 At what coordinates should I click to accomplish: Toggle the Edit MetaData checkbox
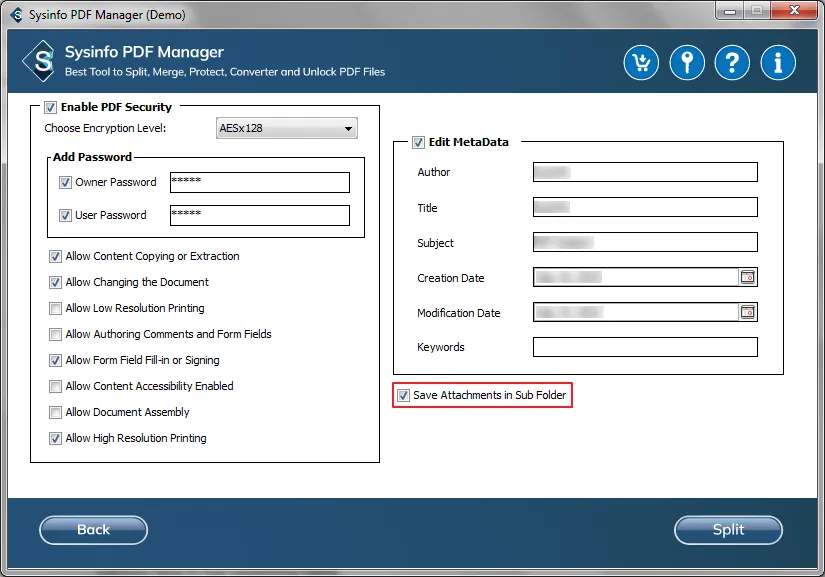point(418,142)
